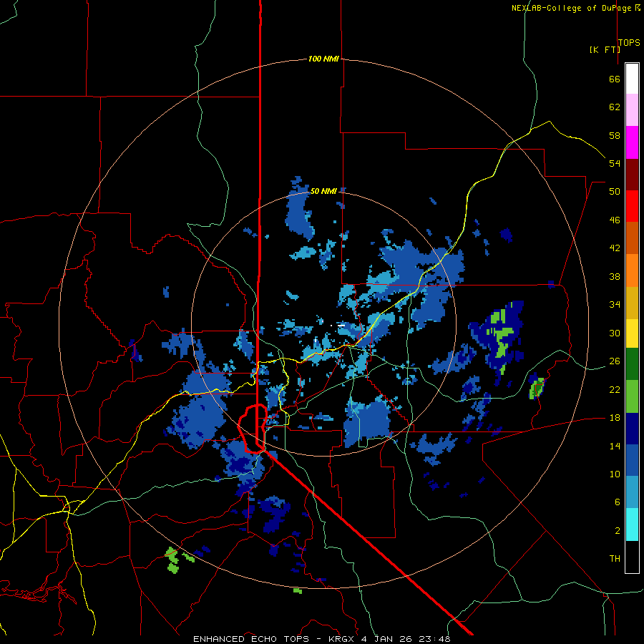Click the "ENHANCED ECHO TOPS" caption text
The image size is (644, 644).
pos(251,639)
